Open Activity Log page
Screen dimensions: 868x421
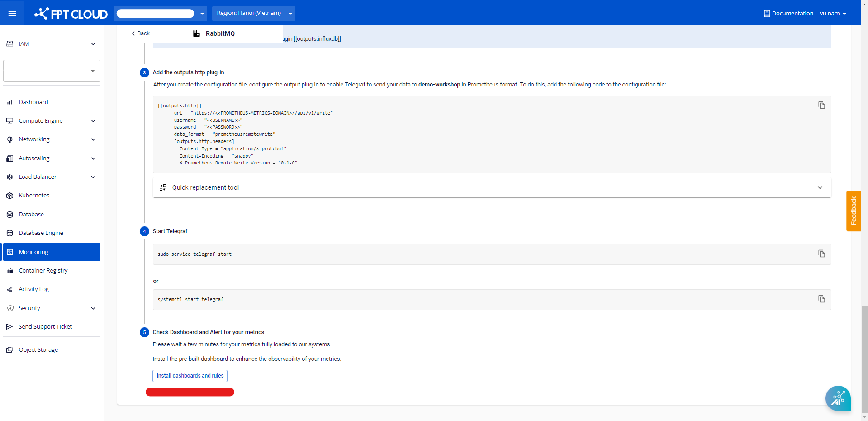tap(33, 289)
